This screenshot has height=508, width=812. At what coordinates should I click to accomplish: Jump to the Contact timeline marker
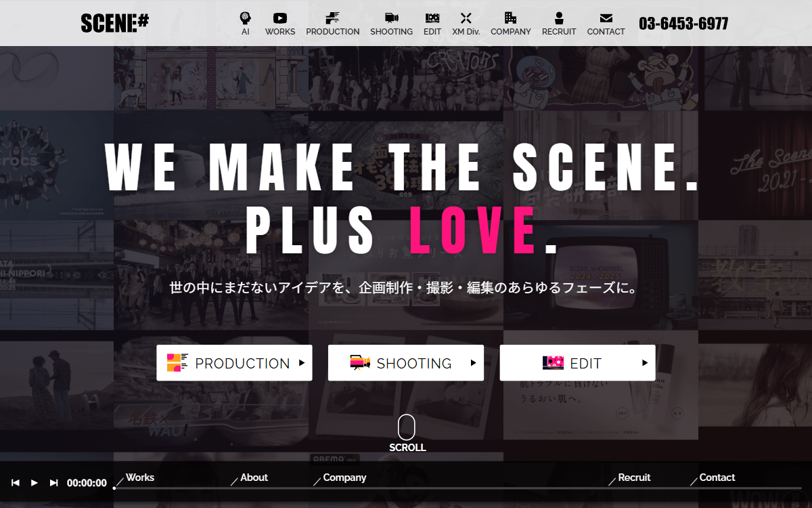tap(717, 478)
